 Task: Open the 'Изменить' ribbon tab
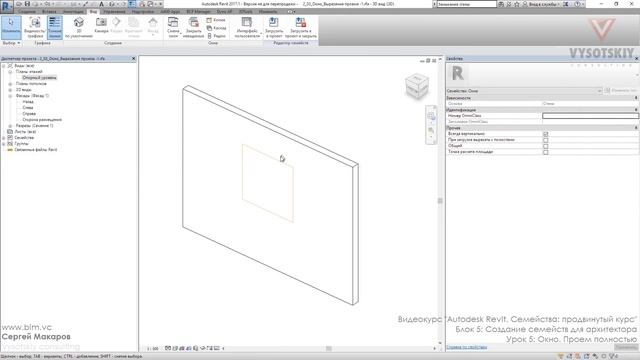tap(268, 12)
